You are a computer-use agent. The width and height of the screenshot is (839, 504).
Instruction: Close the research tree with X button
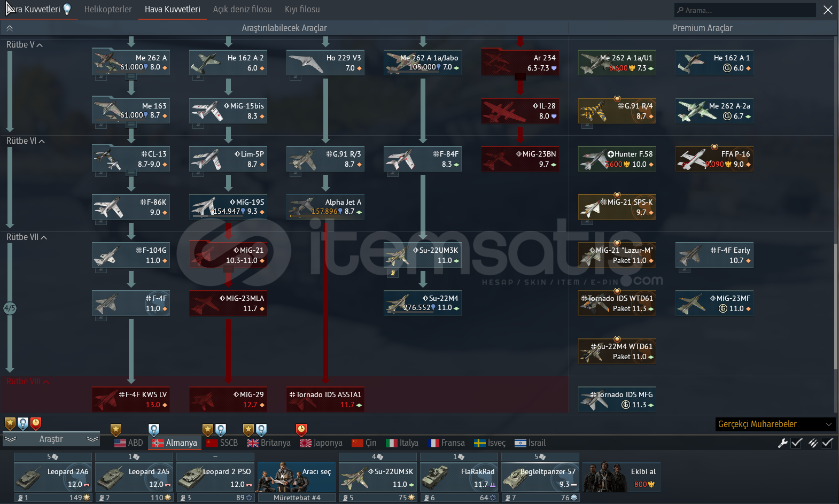coord(828,10)
